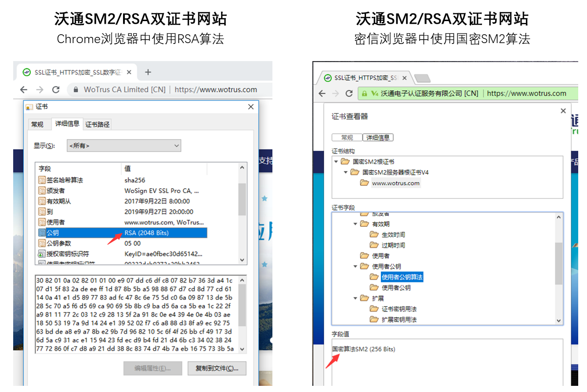Collapse the 使用者公钥 folder in 证书字段
This screenshot has width=587, height=392.
[x=355, y=266]
